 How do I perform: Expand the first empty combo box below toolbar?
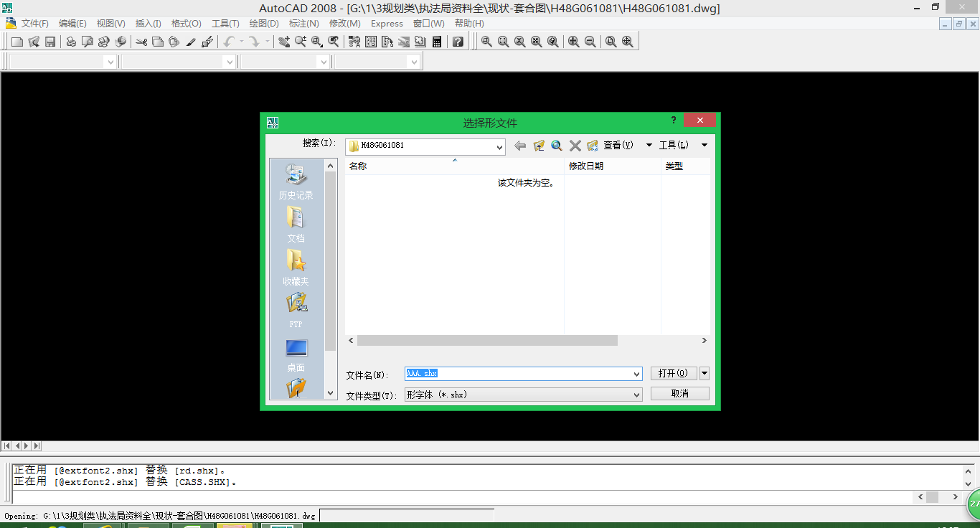110,62
